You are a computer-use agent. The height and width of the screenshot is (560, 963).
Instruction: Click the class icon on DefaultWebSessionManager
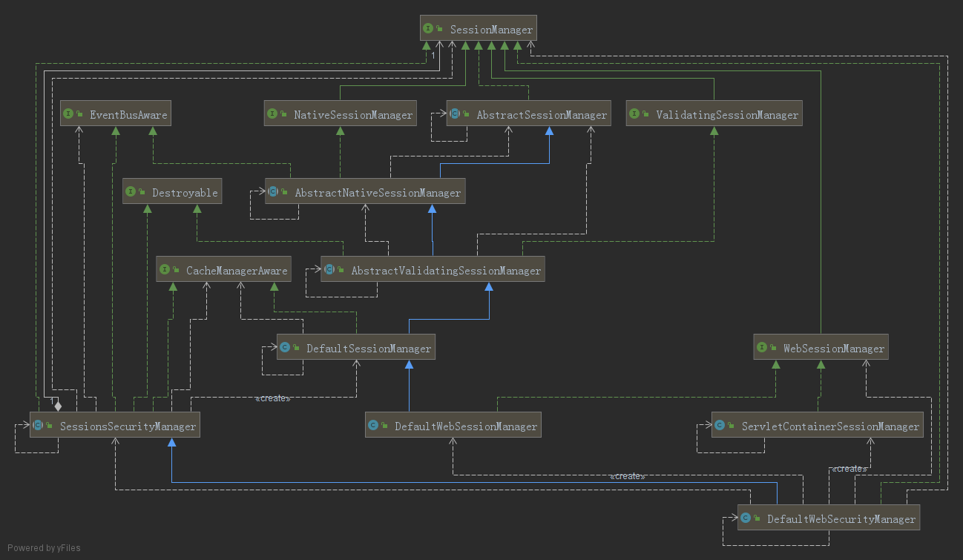[x=372, y=426]
